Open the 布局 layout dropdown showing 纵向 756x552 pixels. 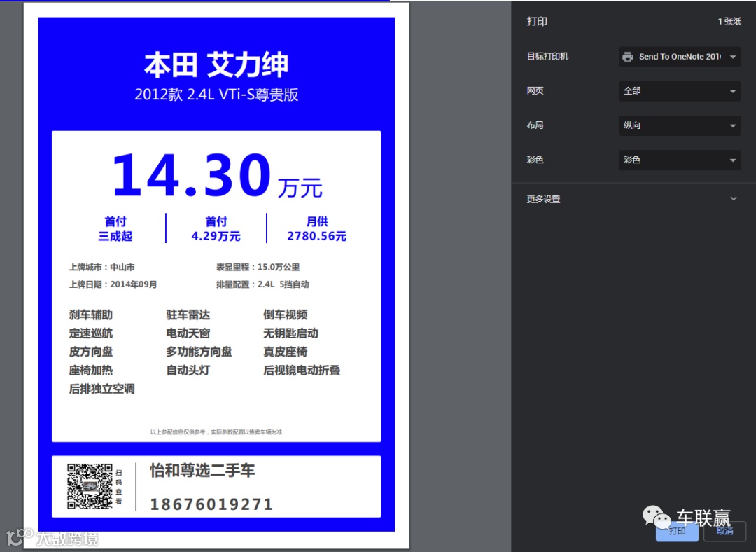click(x=679, y=125)
